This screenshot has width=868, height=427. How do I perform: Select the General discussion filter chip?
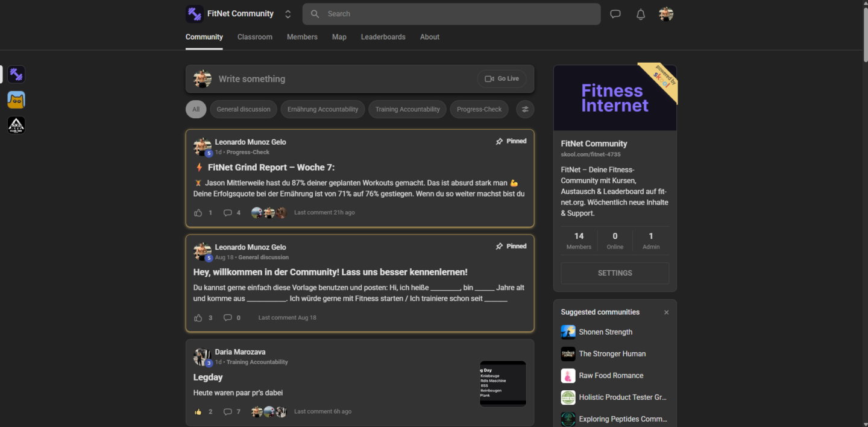pyautogui.click(x=244, y=109)
